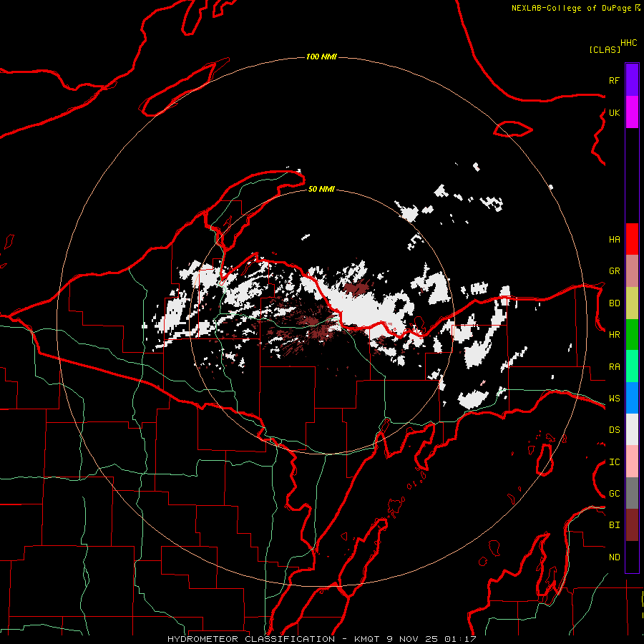
Task: Click the HA red legend swatch
Action: [x=632, y=239]
